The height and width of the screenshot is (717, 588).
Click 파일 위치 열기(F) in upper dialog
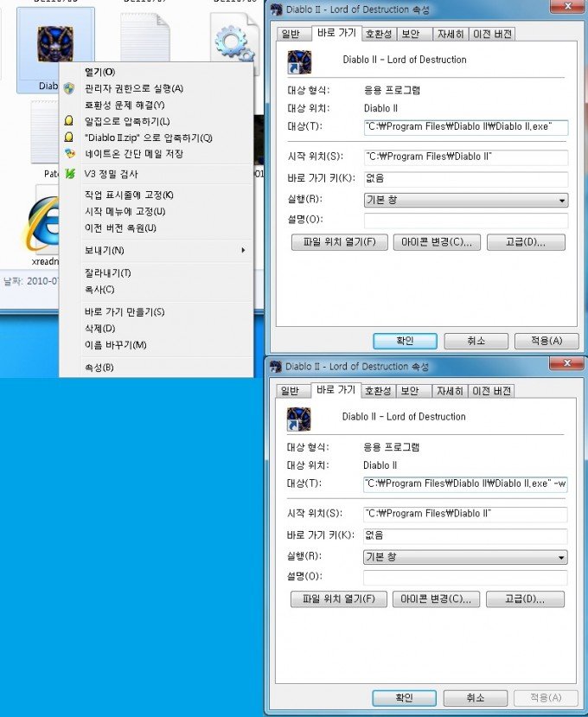pos(339,242)
